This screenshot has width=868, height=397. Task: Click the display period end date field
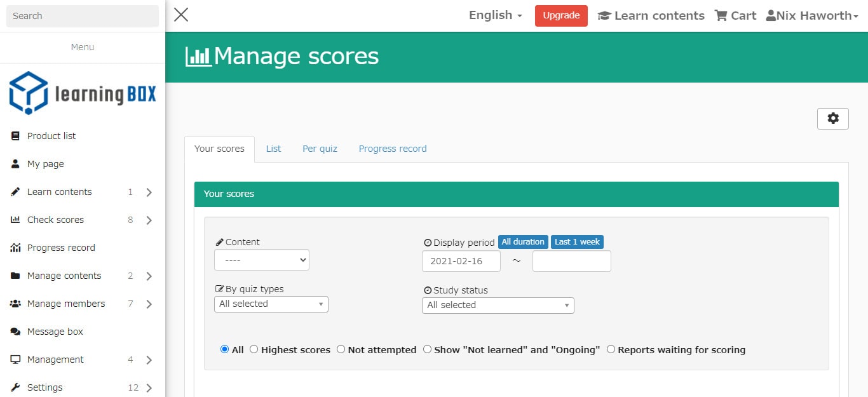pyautogui.click(x=571, y=261)
